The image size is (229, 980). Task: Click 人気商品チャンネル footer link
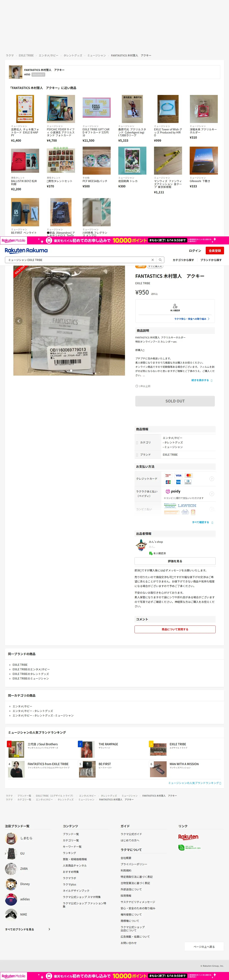75,865
